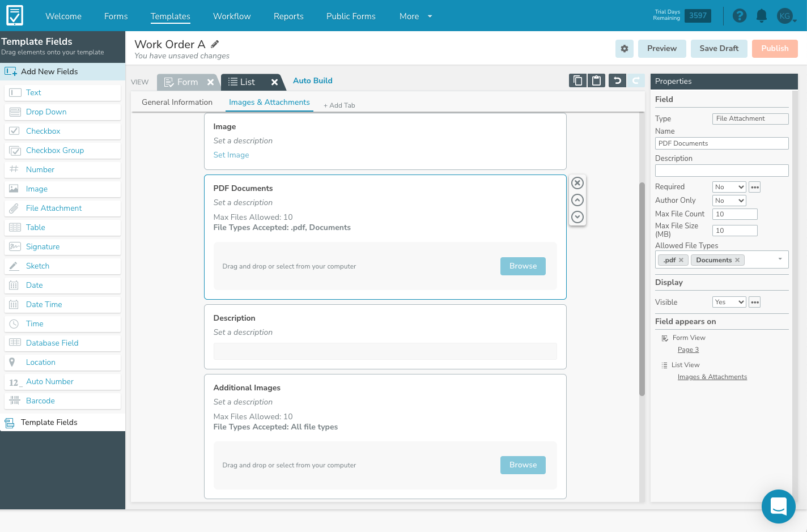The width and height of the screenshot is (807, 532).
Task: Click the paste clipboard toolbar icon
Action: coord(596,81)
